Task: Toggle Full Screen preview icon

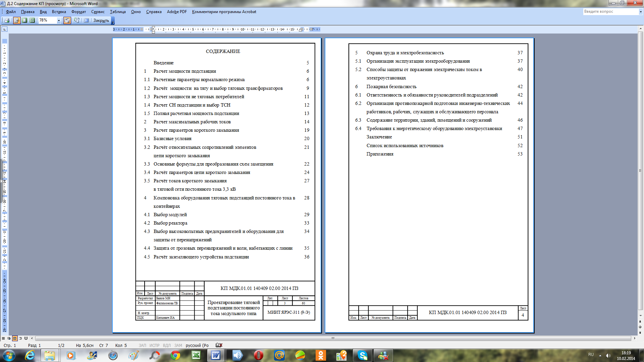Action: (x=86, y=20)
